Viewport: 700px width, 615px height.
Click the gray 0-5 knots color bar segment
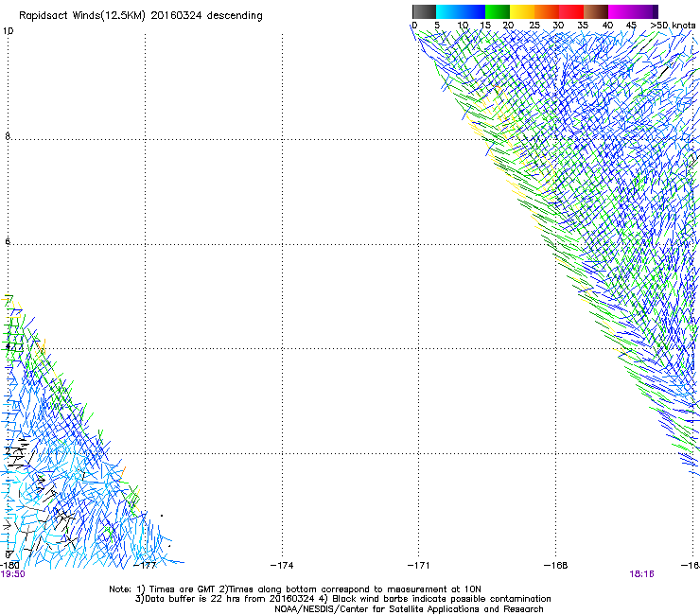[x=424, y=11]
